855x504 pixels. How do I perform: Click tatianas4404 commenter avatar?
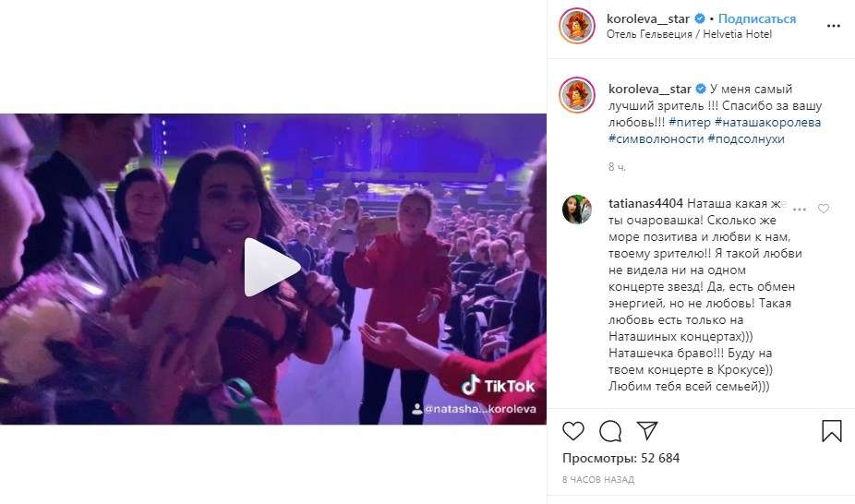(x=577, y=210)
